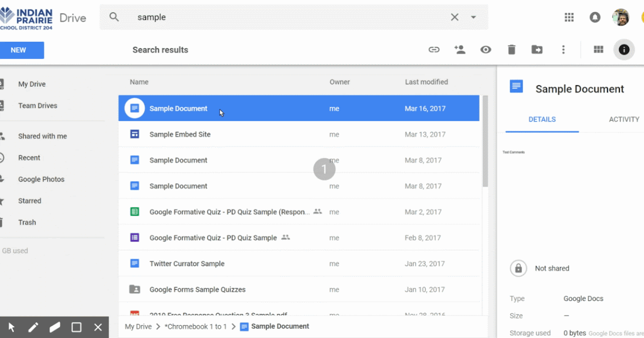
Task: Switch to grid view
Action: 598,50
